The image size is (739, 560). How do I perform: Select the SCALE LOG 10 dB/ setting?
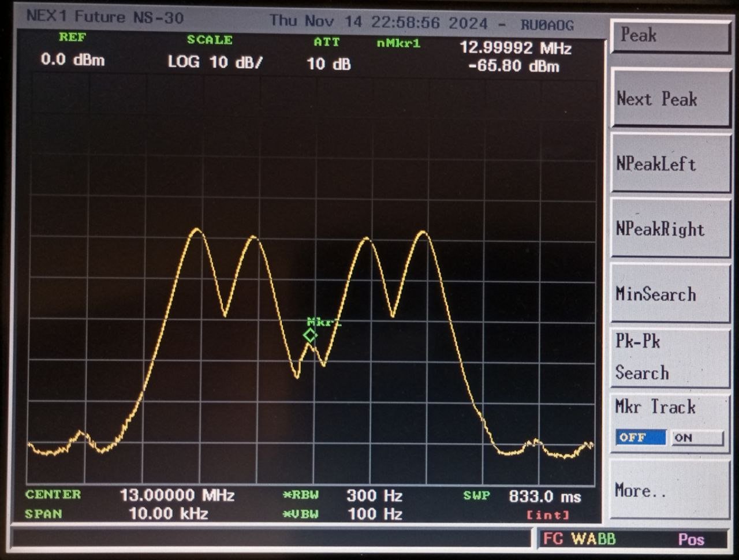[215, 62]
